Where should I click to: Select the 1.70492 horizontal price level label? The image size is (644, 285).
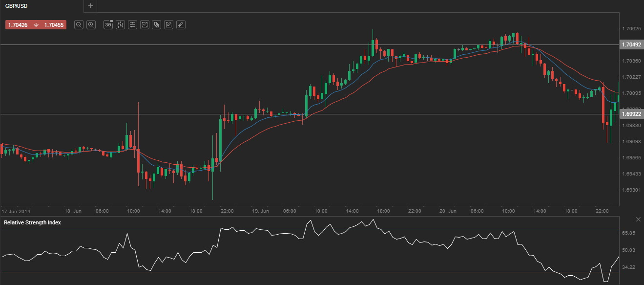(631, 44)
